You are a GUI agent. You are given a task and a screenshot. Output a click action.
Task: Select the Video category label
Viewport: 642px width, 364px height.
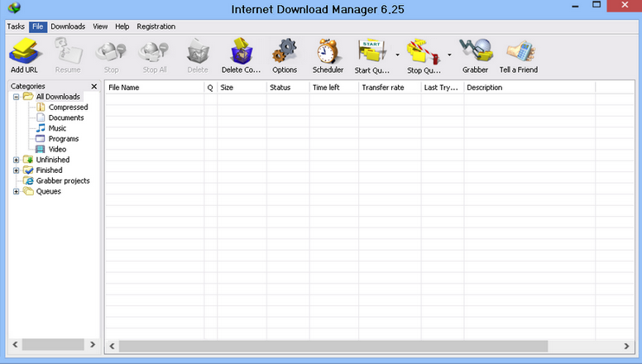(57, 150)
